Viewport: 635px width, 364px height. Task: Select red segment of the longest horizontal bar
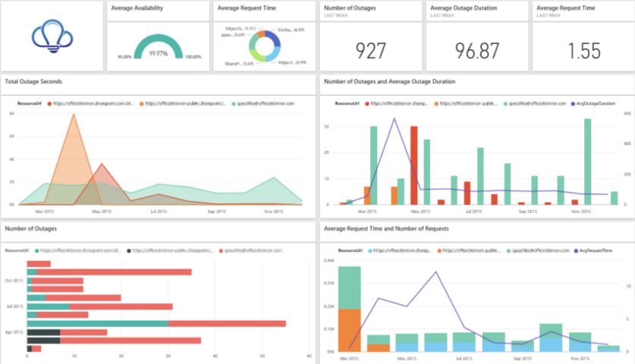[x=227, y=324]
